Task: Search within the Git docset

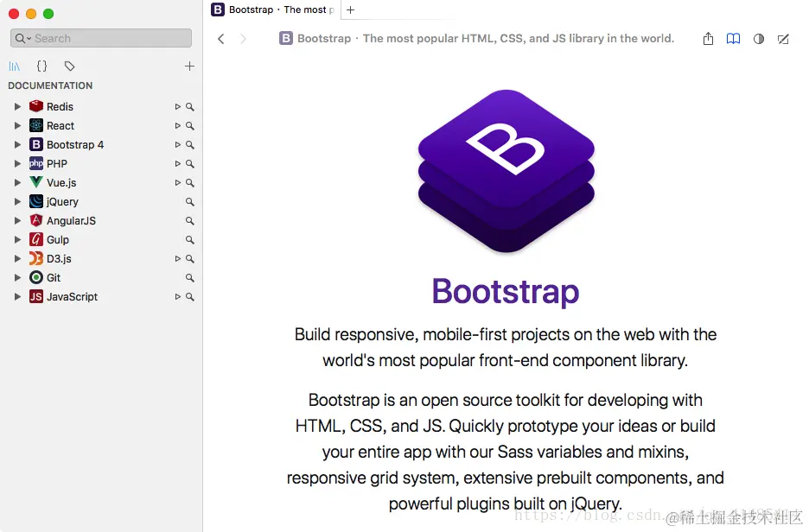Action: coord(190,278)
